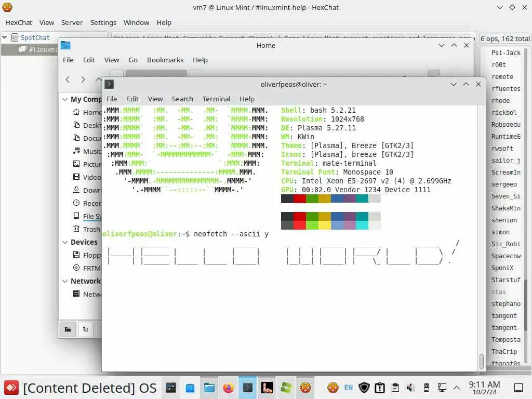Click the tree view button at file manager bottom

pos(86,329)
